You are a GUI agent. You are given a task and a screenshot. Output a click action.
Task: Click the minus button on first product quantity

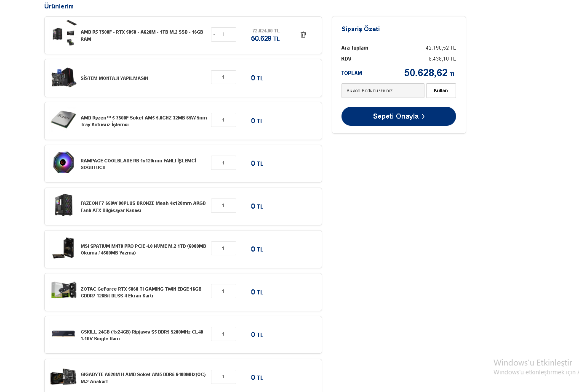click(214, 34)
